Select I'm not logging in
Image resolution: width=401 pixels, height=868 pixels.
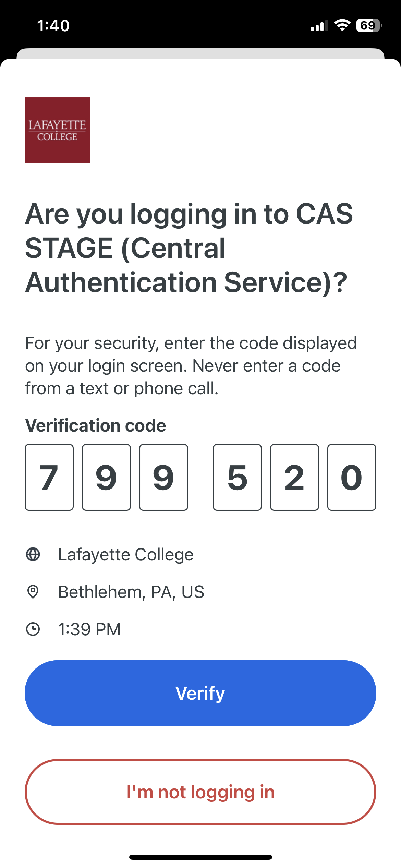[200, 792]
